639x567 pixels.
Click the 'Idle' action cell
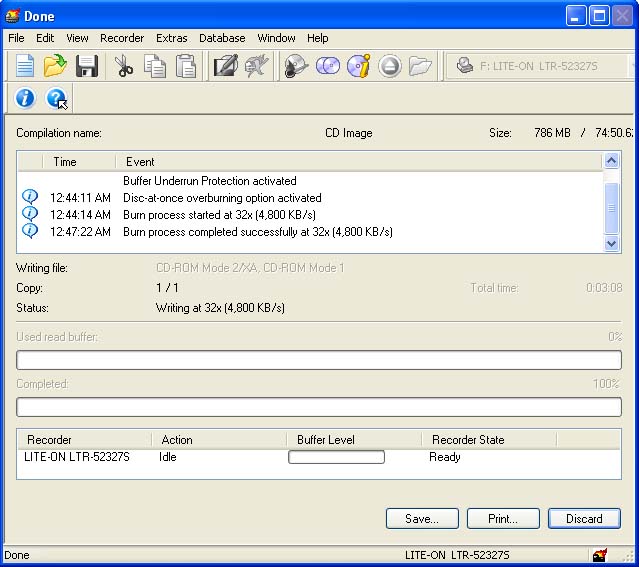[x=167, y=457]
